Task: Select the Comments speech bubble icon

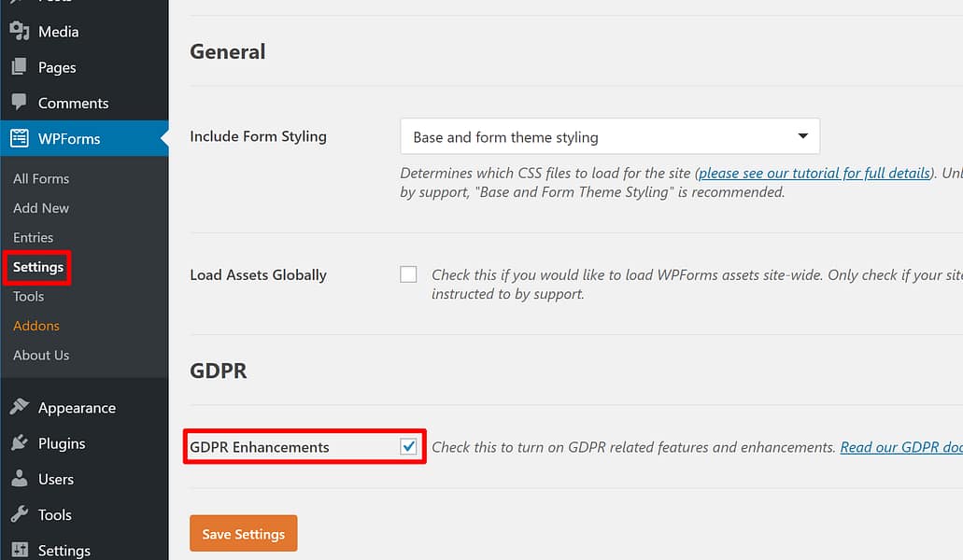Action: coord(20,103)
